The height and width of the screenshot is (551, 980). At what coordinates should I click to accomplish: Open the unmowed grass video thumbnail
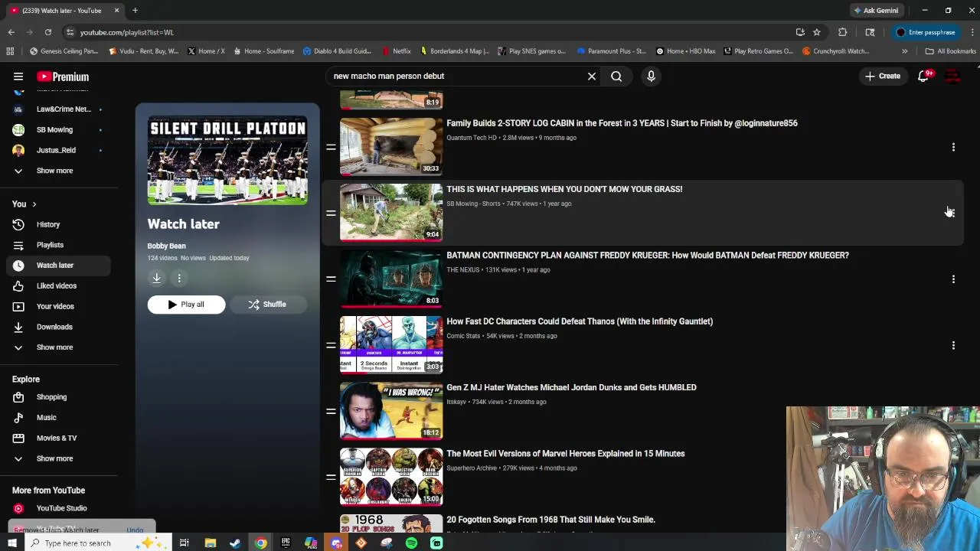391,212
